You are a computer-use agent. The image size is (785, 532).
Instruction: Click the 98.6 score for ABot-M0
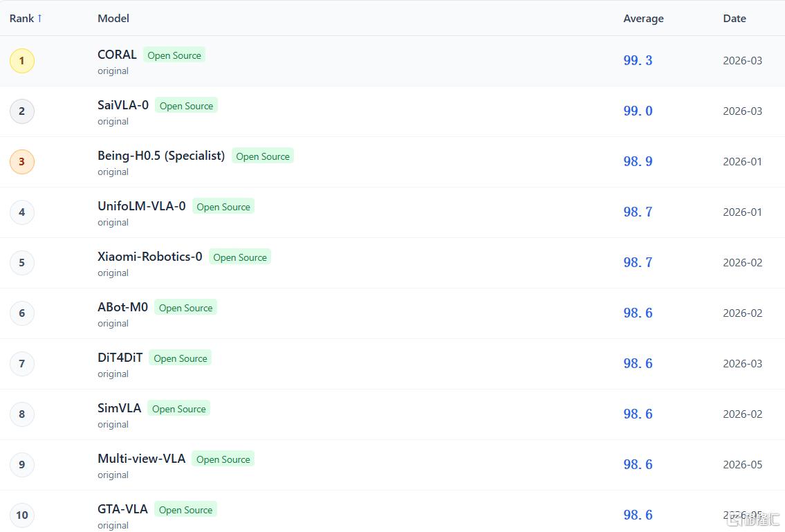(x=638, y=313)
